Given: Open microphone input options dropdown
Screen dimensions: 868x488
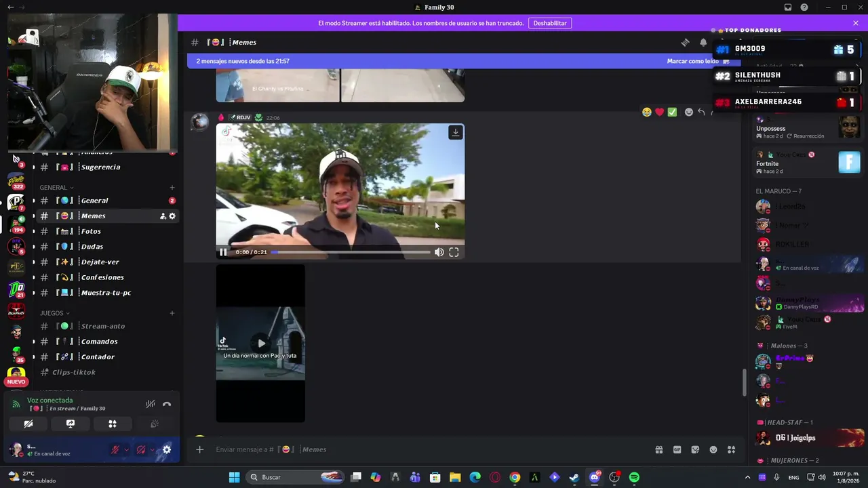Looking at the screenshot, I should click(x=126, y=449).
